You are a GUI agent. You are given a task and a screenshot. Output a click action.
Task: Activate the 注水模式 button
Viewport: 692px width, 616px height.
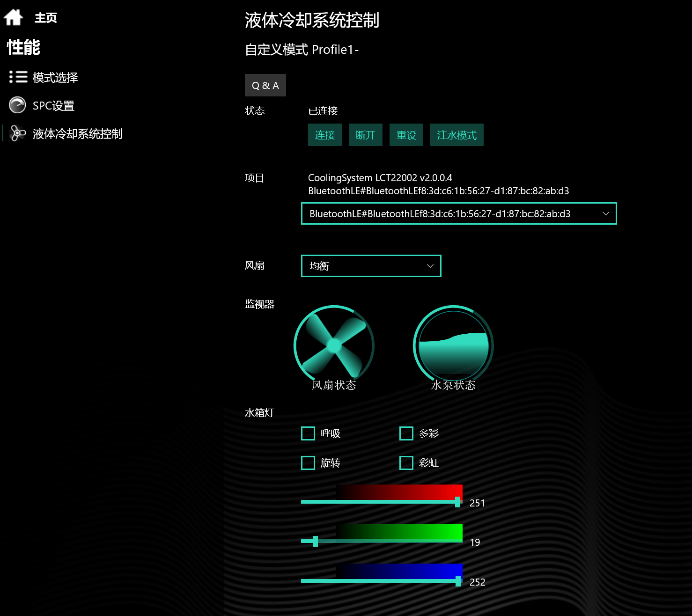[x=456, y=135]
